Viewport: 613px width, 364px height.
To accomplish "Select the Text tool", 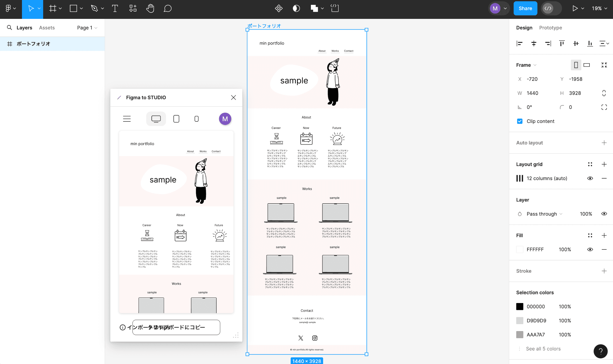I will pyautogui.click(x=115, y=8).
